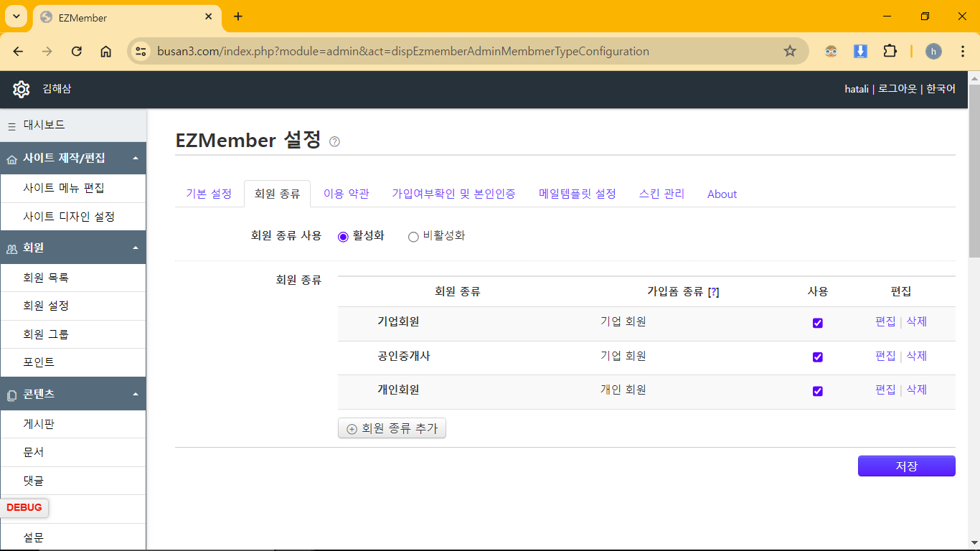Click 편집 link for 개인회원 row
Image resolution: width=980 pixels, height=551 pixels.
[x=885, y=390]
